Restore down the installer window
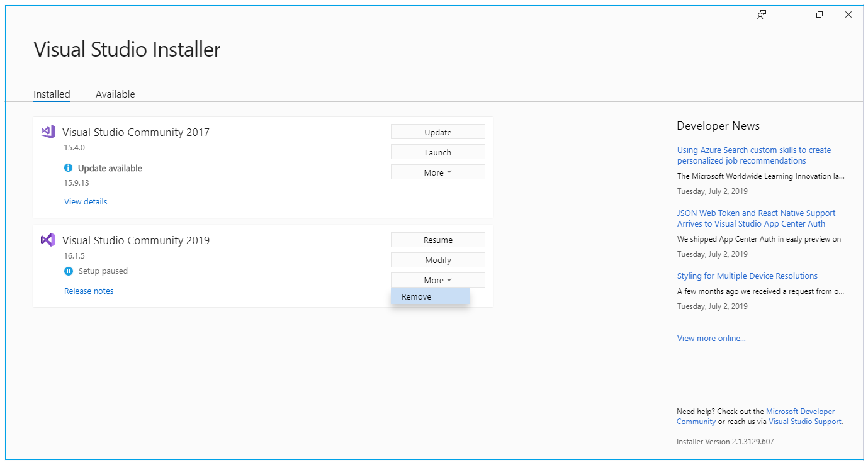Image resolution: width=868 pixels, height=465 pixels. [820, 14]
